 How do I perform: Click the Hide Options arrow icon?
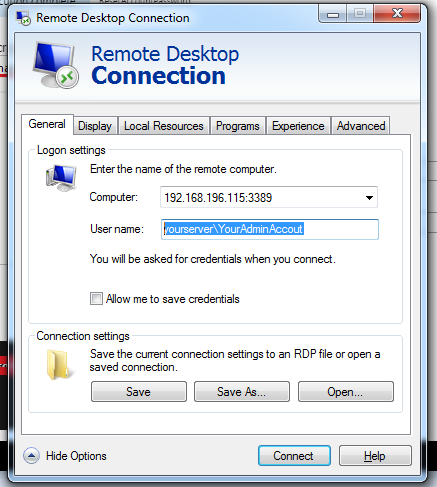[32, 455]
